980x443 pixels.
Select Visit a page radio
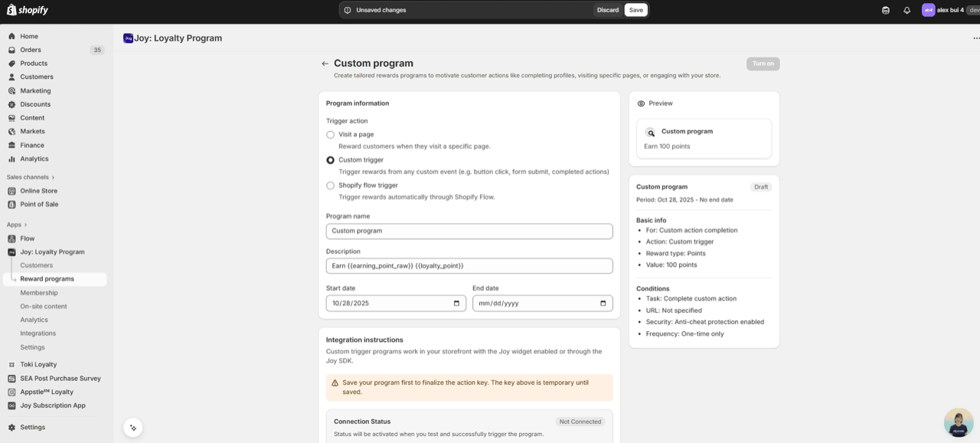coord(331,135)
